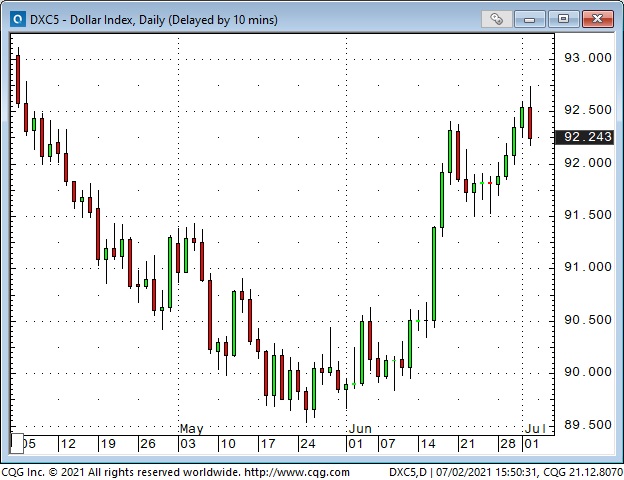Click the 92.500 price axis label

point(587,110)
